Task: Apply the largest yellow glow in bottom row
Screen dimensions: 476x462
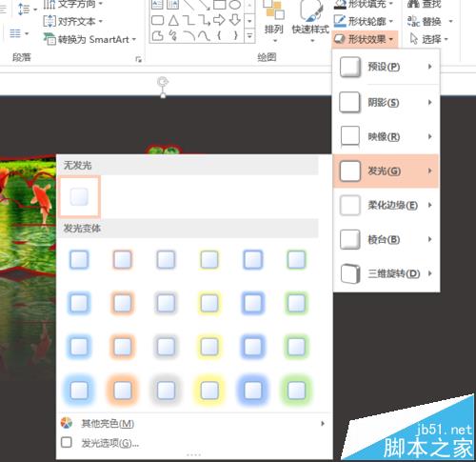Action: point(209,390)
